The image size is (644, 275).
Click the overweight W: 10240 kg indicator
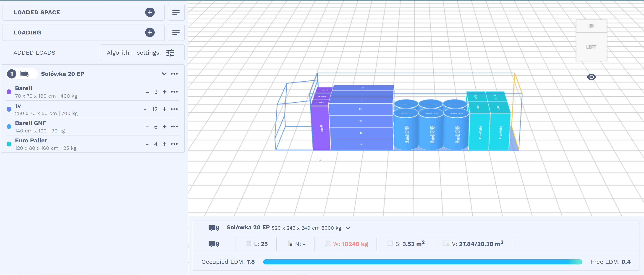pyautogui.click(x=346, y=244)
